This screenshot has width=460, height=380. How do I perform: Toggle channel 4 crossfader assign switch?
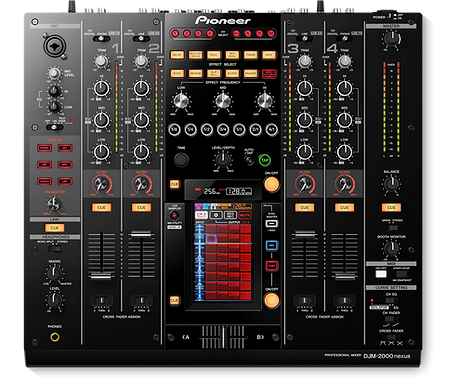[344, 300]
